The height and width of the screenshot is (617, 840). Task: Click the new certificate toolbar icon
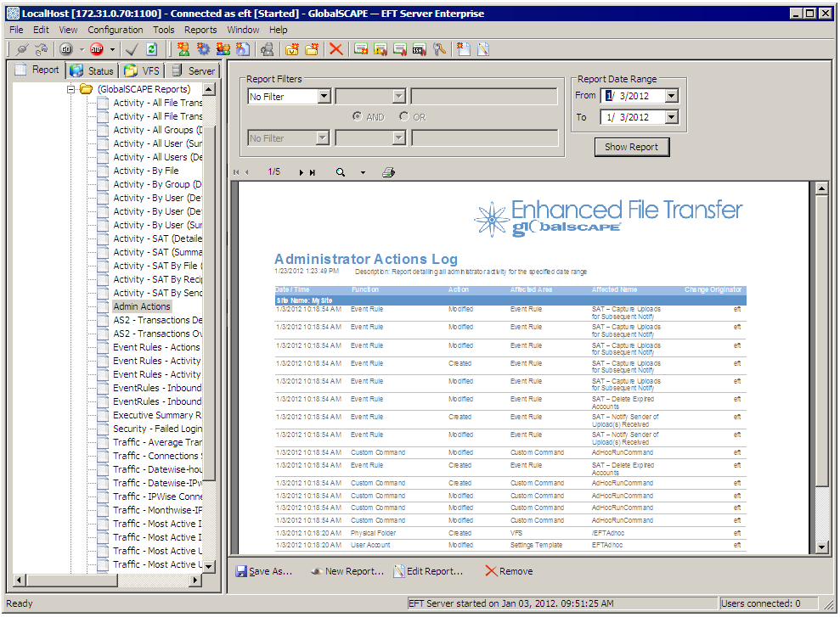(x=361, y=49)
